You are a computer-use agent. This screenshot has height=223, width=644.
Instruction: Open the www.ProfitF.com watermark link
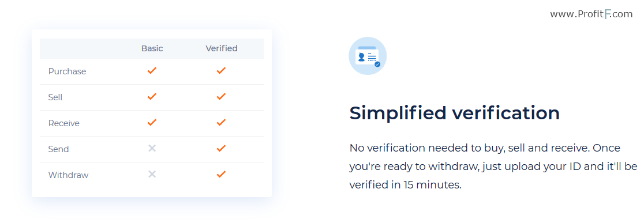coord(591,14)
